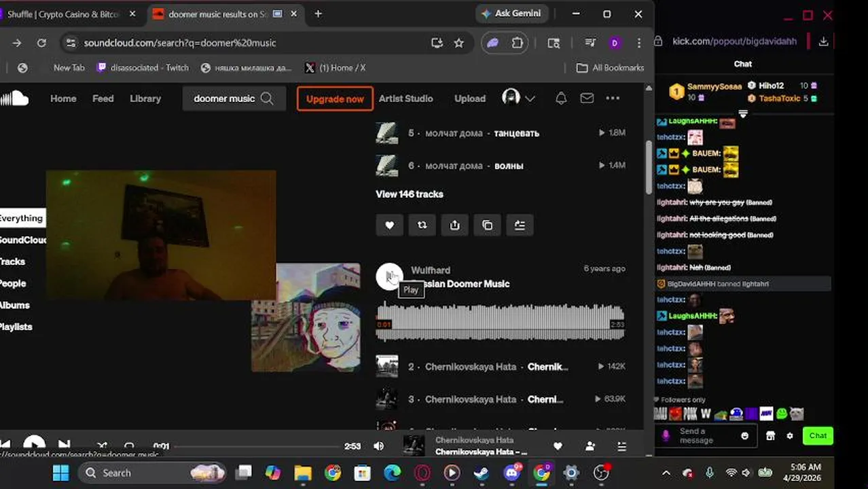Click the Russian Doomer Music cover art
Image resolution: width=868 pixels, height=489 pixels.
click(306, 317)
